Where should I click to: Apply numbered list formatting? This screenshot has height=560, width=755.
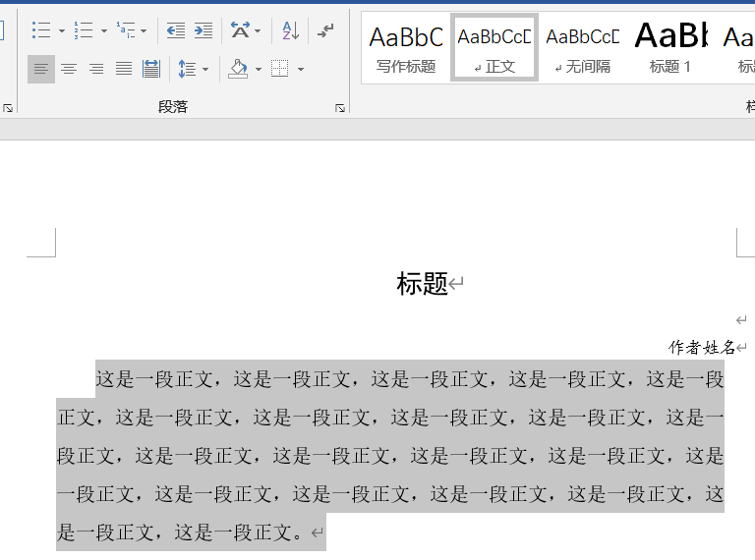[x=84, y=30]
